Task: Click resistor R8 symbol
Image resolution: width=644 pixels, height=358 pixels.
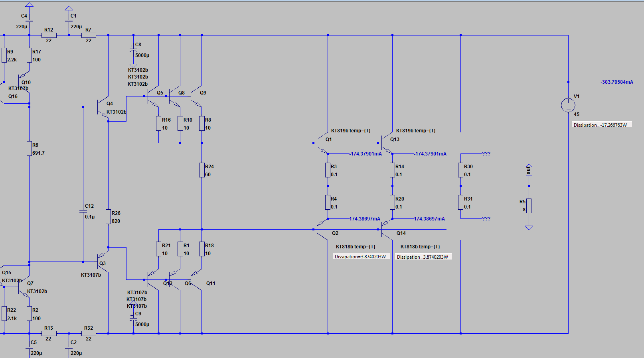Action: [x=201, y=123]
